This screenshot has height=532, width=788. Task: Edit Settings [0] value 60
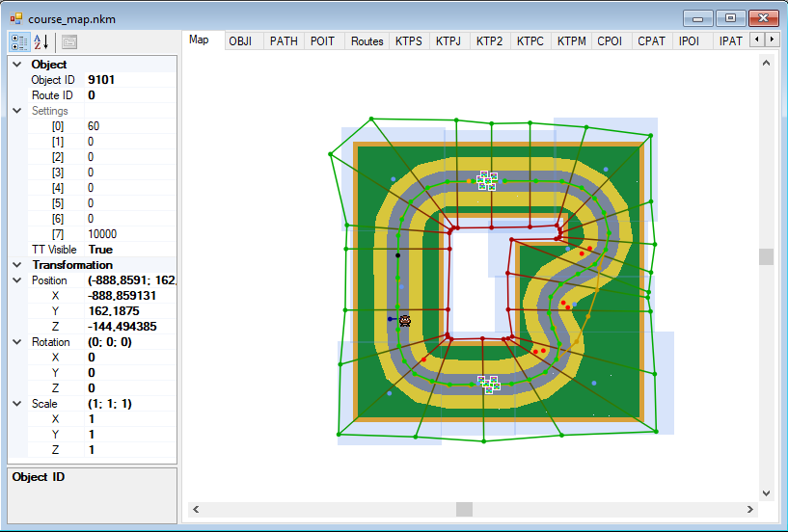point(130,126)
